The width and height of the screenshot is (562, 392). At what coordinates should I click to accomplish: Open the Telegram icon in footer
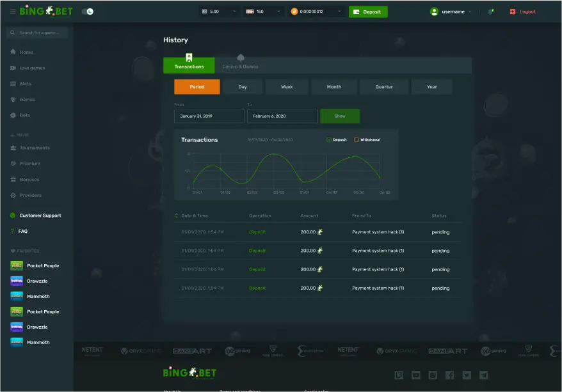(x=483, y=375)
